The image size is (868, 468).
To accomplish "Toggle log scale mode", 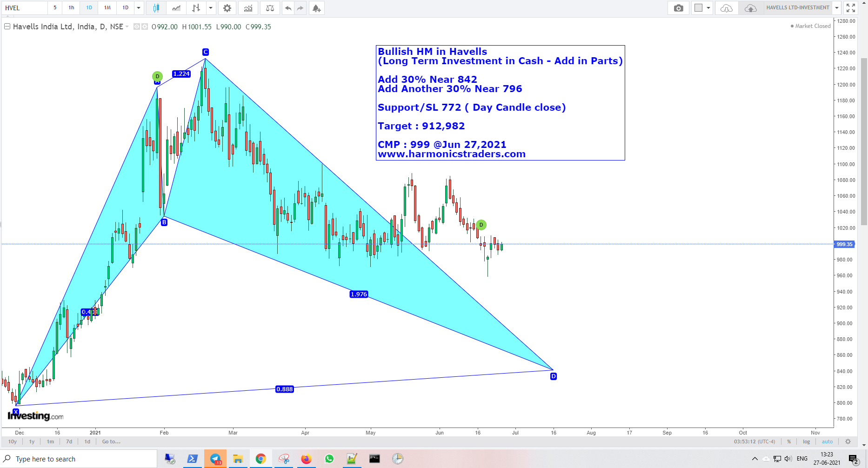I will pos(806,441).
